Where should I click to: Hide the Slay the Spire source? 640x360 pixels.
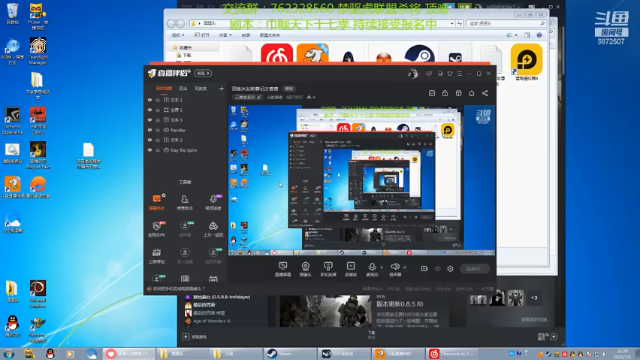[150, 150]
